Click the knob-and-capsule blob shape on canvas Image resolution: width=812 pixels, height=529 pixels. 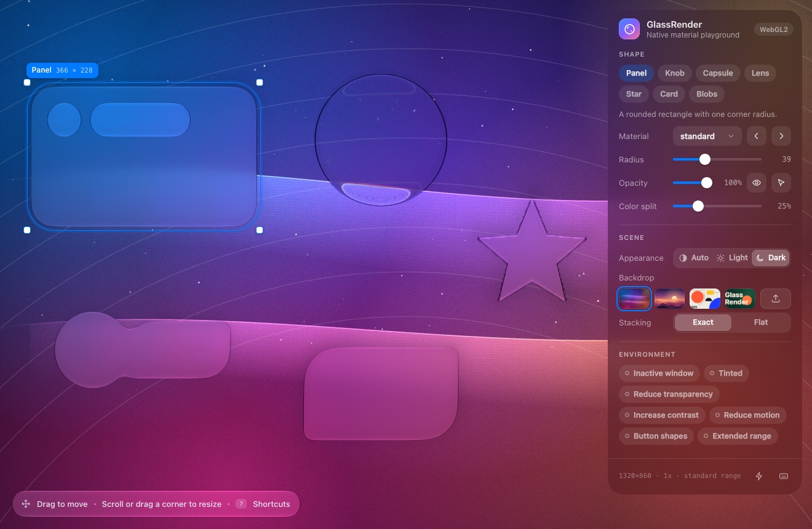(142, 349)
